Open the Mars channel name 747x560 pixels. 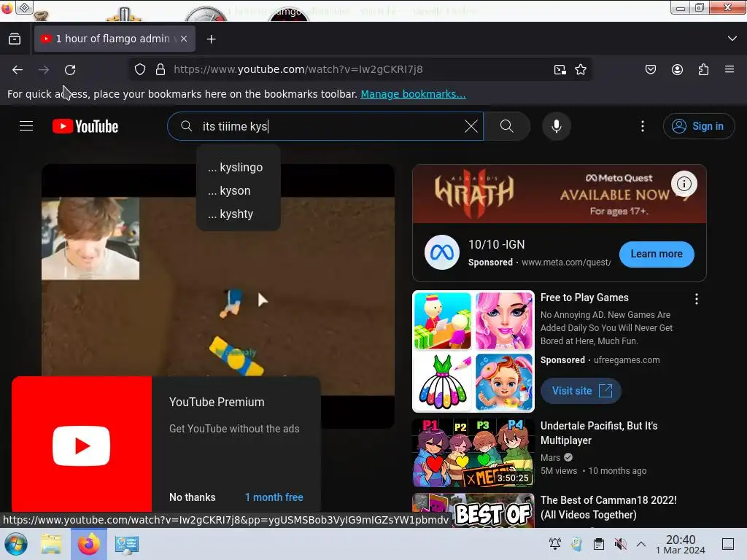[x=550, y=458]
